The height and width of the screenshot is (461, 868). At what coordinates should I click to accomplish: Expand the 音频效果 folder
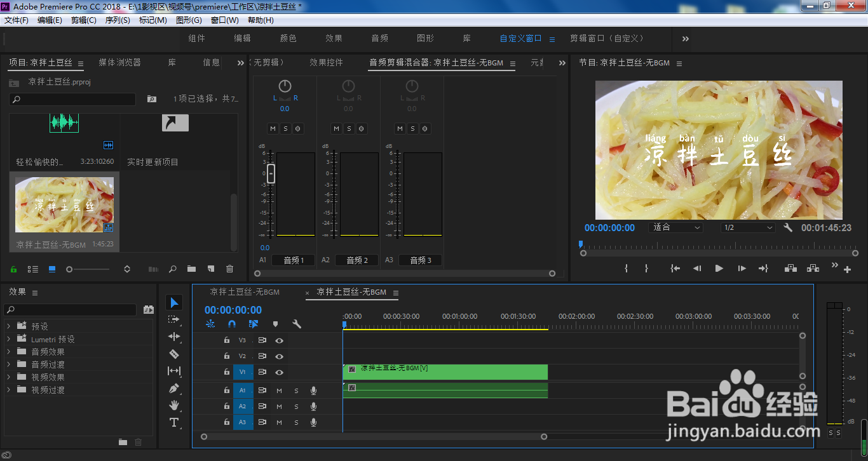pyautogui.click(x=8, y=351)
